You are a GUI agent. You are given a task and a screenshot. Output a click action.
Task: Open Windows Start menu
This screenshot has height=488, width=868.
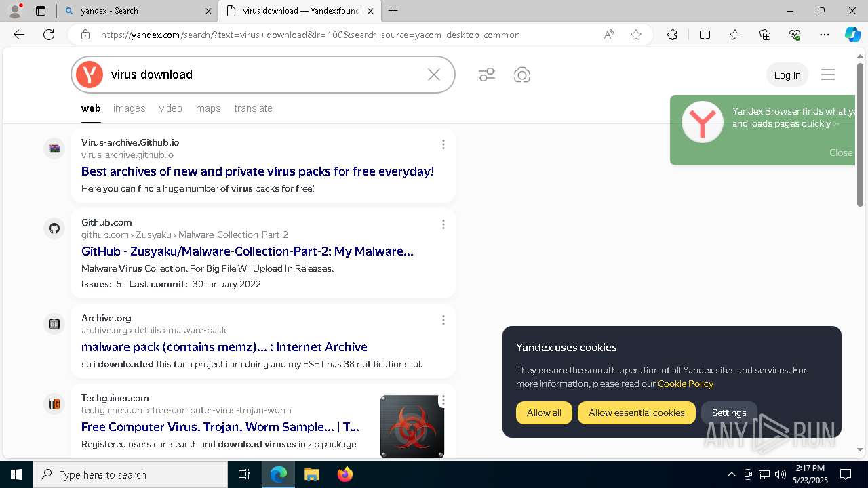tap(16, 474)
